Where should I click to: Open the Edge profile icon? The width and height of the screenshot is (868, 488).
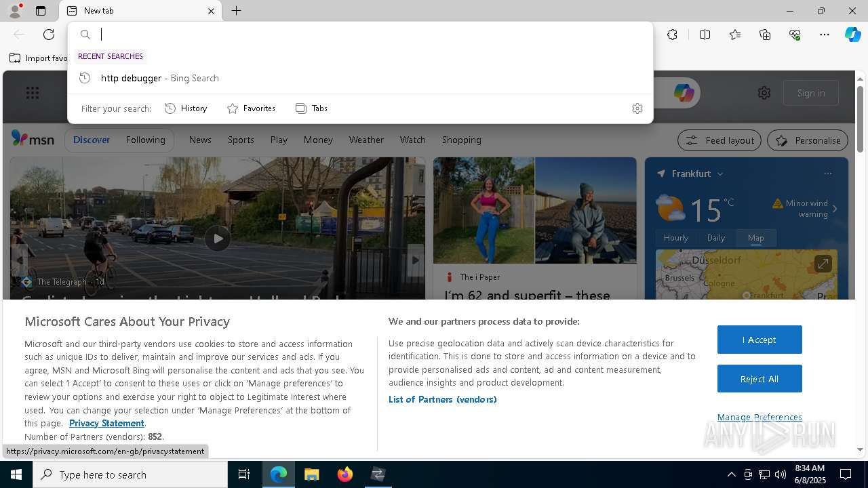click(15, 10)
